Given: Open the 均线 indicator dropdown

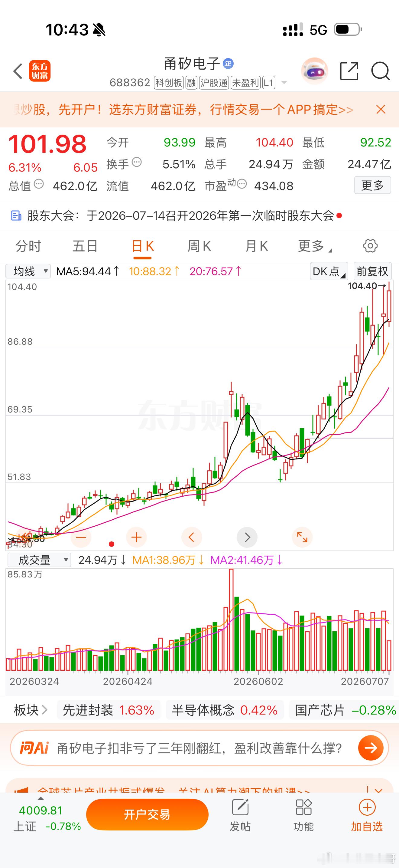Looking at the screenshot, I should click(28, 271).
